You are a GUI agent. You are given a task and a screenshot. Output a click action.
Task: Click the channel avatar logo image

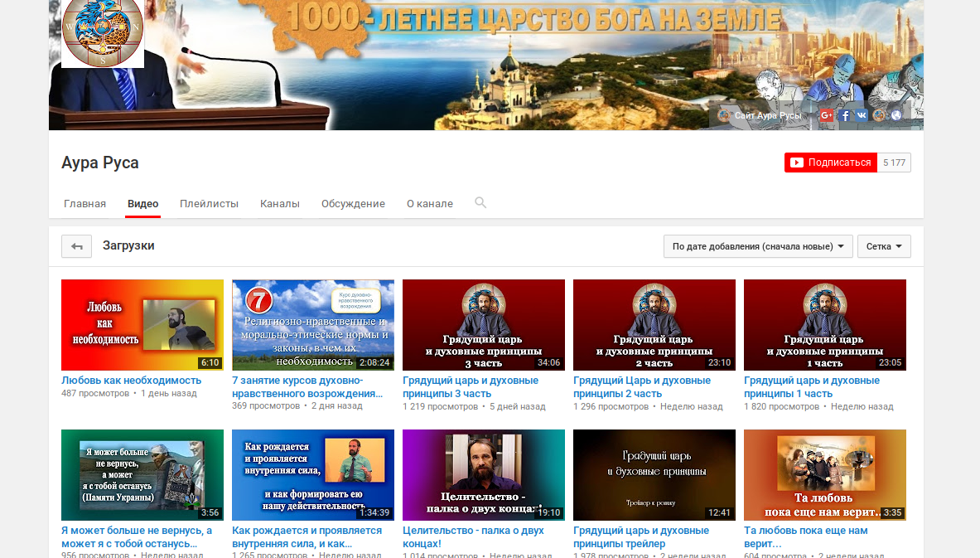[103, 33]
